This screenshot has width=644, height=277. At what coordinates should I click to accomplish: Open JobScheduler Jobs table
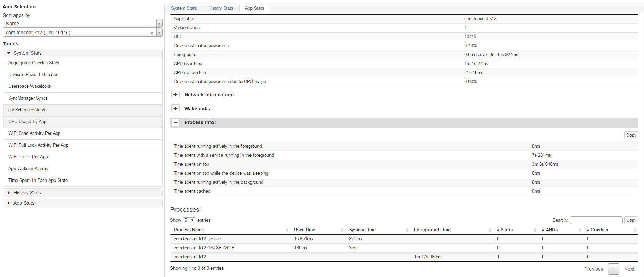(x=83, y=110)
